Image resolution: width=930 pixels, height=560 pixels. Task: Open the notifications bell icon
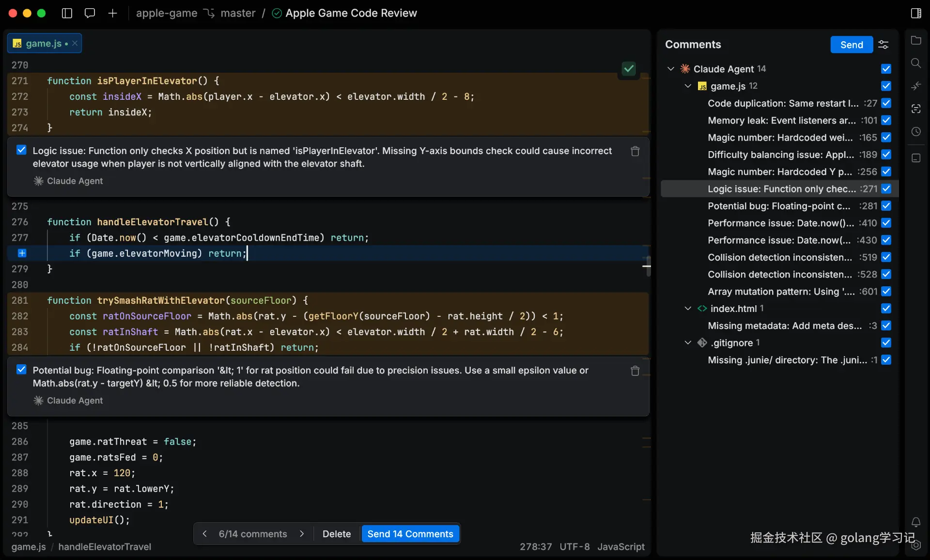(915, 522)
